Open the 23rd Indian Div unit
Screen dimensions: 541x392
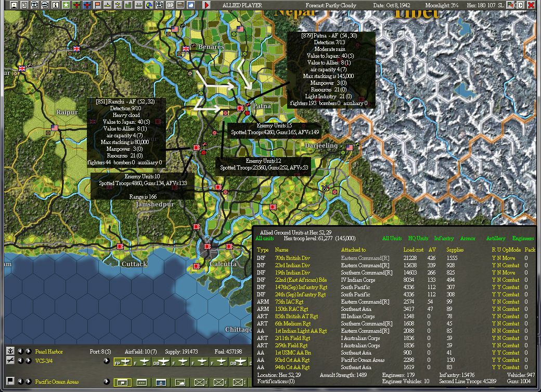coord(292,265)
